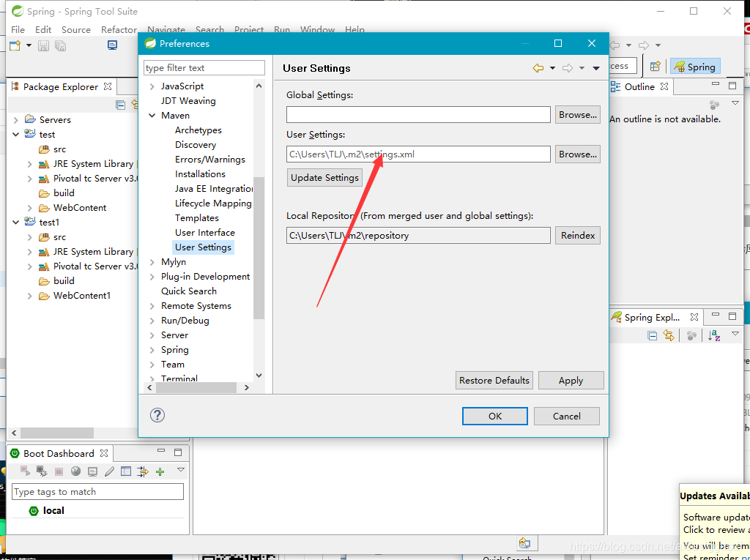
Task: Click Spring Explorer sort alphabetically icon
Action: (x=714, y=336)
